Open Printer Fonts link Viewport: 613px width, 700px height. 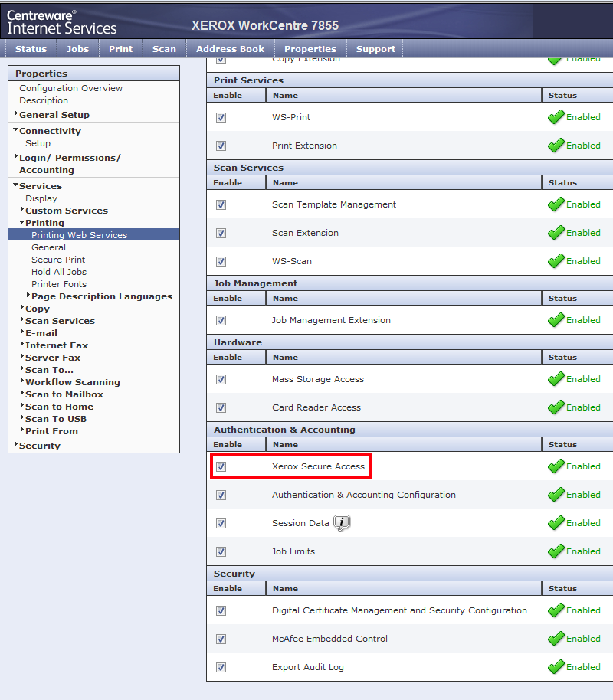click(x=59, y=284)
